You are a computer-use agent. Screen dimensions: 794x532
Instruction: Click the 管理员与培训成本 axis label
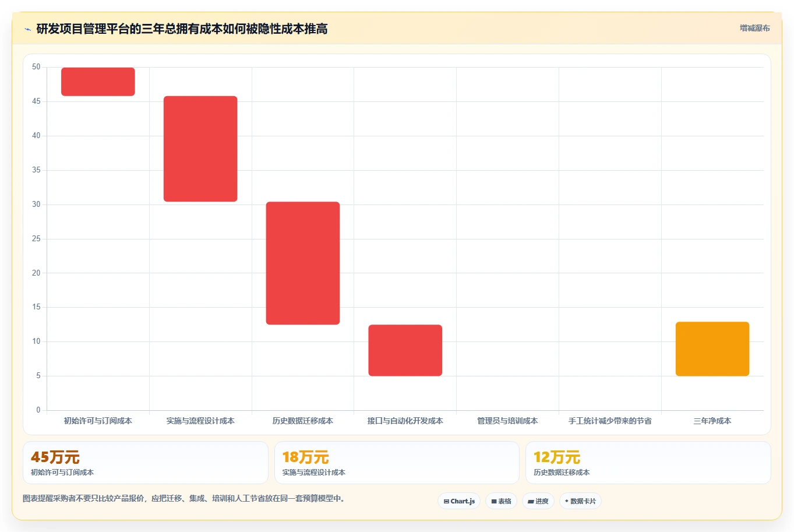click(507, 421)
